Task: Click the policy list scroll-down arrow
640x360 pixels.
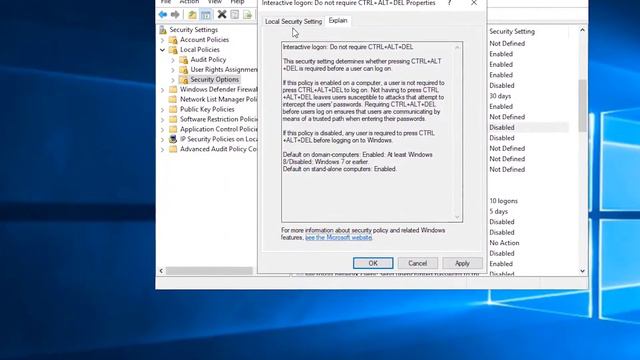Action: point(582,271)
